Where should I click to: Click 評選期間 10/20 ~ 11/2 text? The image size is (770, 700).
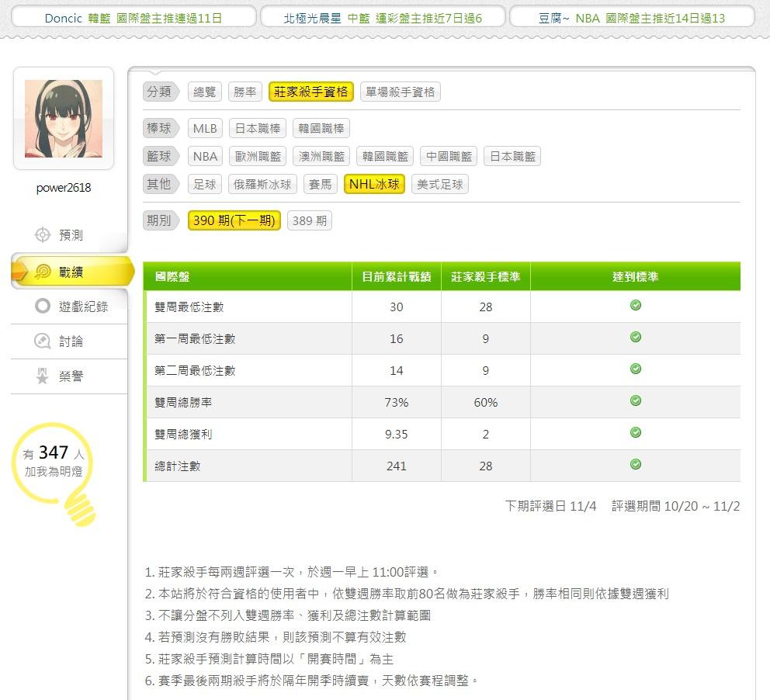(x=676, y=506)
